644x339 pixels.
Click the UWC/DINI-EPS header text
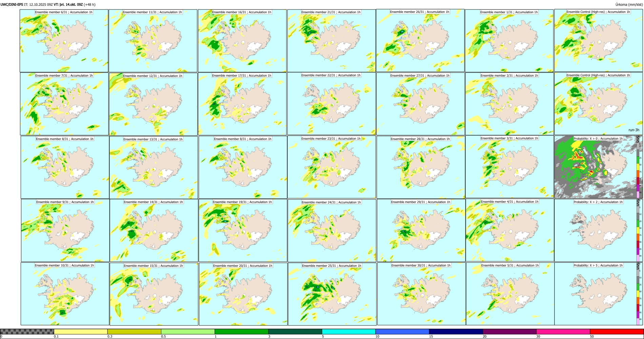12,4
